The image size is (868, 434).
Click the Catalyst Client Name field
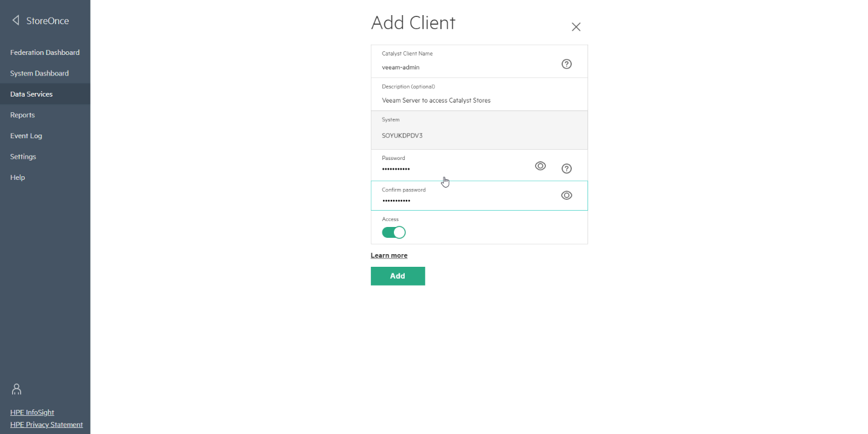coord(479,62)
